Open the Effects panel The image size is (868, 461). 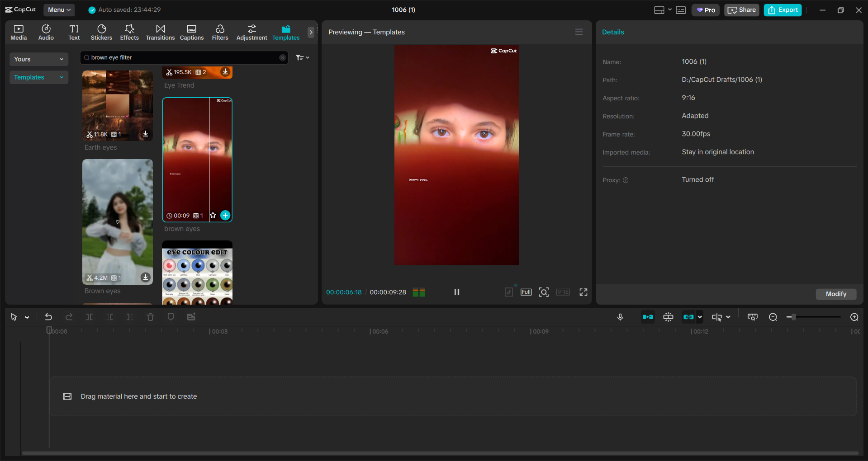[x=129, y=32]
